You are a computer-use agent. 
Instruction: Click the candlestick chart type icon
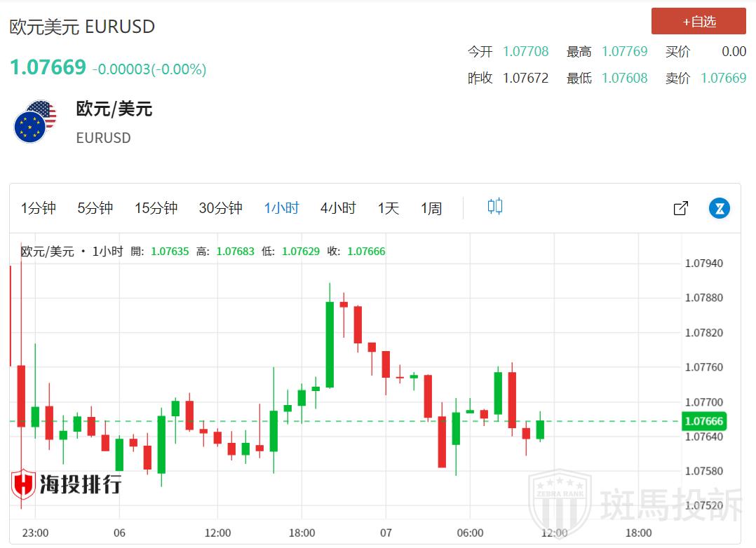coord(495,207)
